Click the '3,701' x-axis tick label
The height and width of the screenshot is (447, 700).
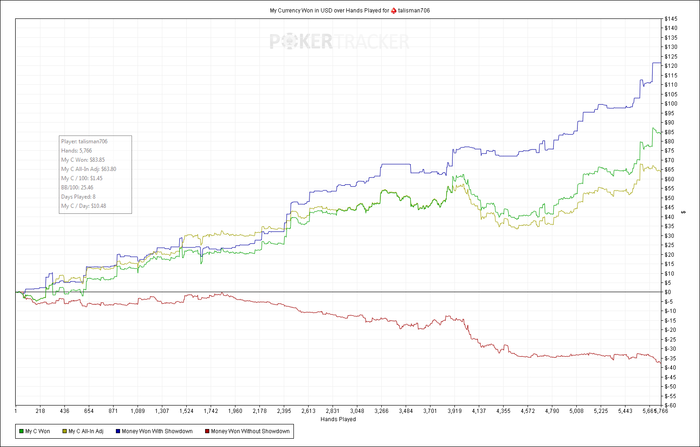tap(429, 411)
